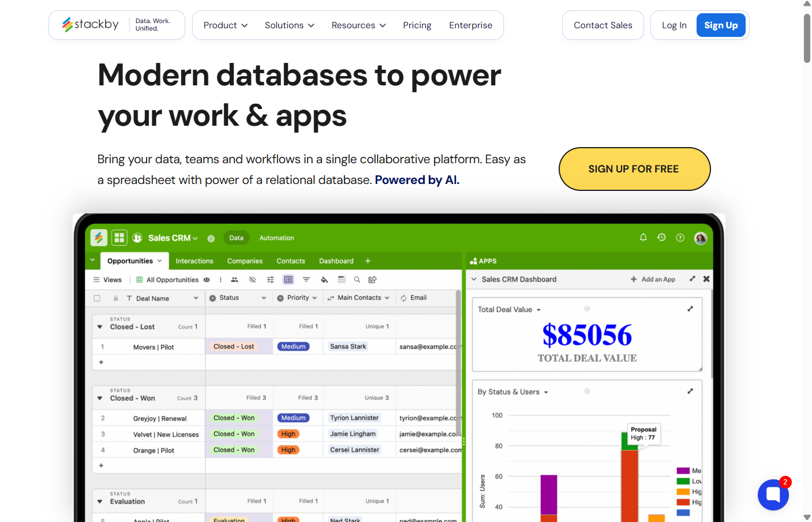812x522 pixels.
Task: Click the Stackby logo
Action: [x=91, y=25]
